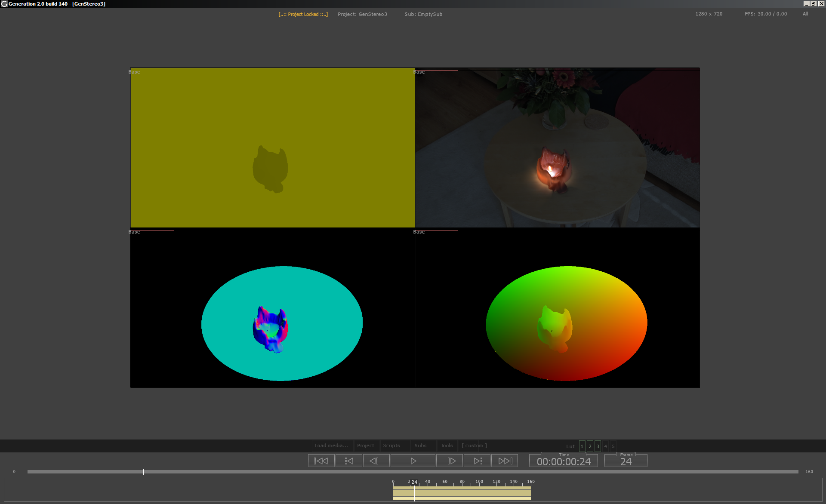Step back one frame

tap(376, 461)
